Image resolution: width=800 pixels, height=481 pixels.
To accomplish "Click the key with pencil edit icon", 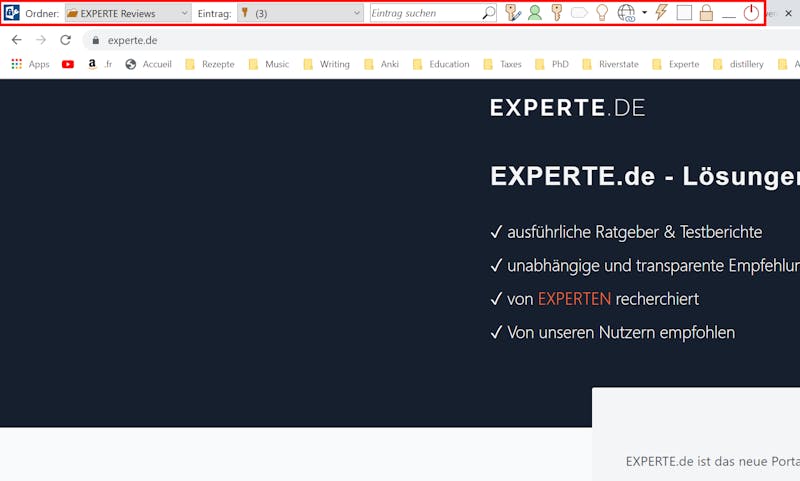I will pos(513,13).
